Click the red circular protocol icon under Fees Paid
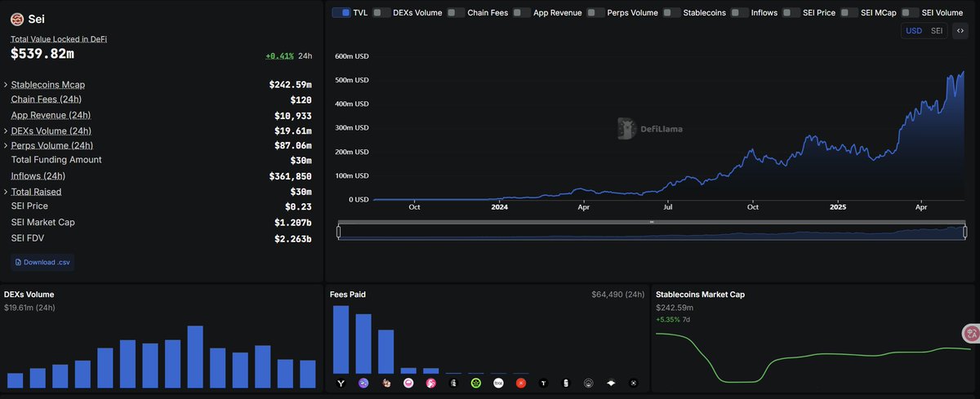Screen dimensions: 980x399 point(521,383)
